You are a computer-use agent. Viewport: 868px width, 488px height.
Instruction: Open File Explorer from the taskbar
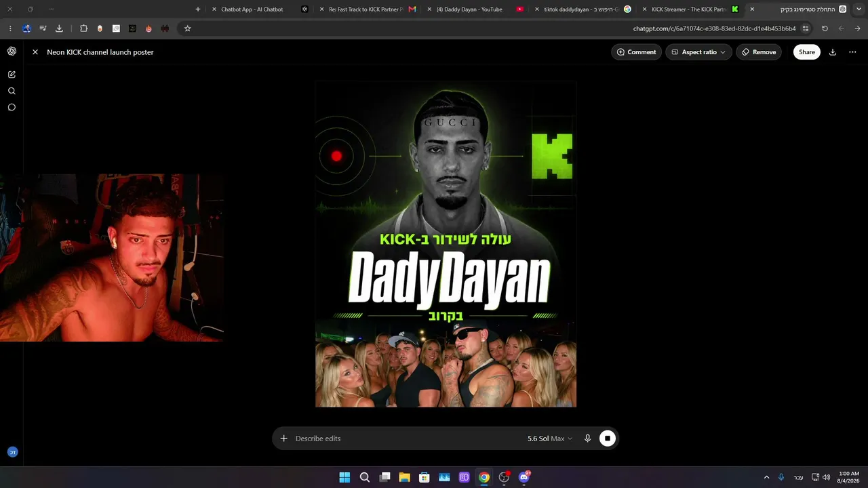point(404,477)
